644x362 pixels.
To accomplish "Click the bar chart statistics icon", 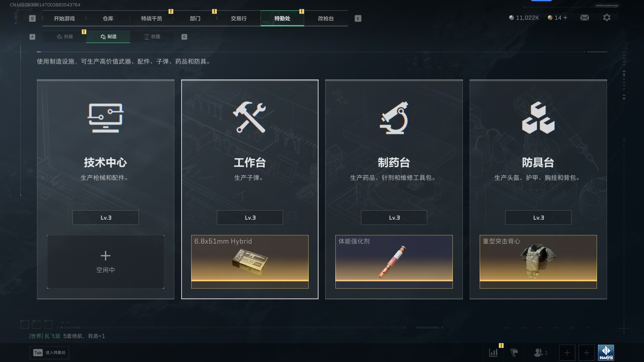I will [493, 352].
